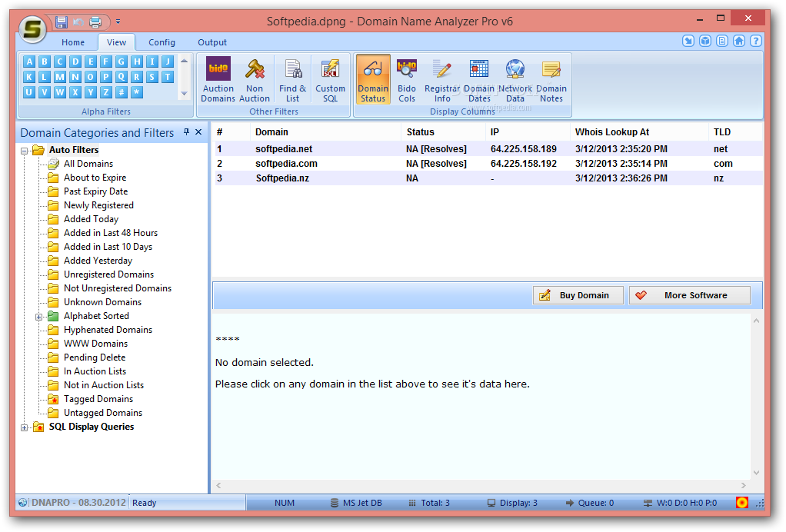The width and height of the screenshot is (786, 532).
Task: Click the orange status indicator in status bar
Action: 742,503
